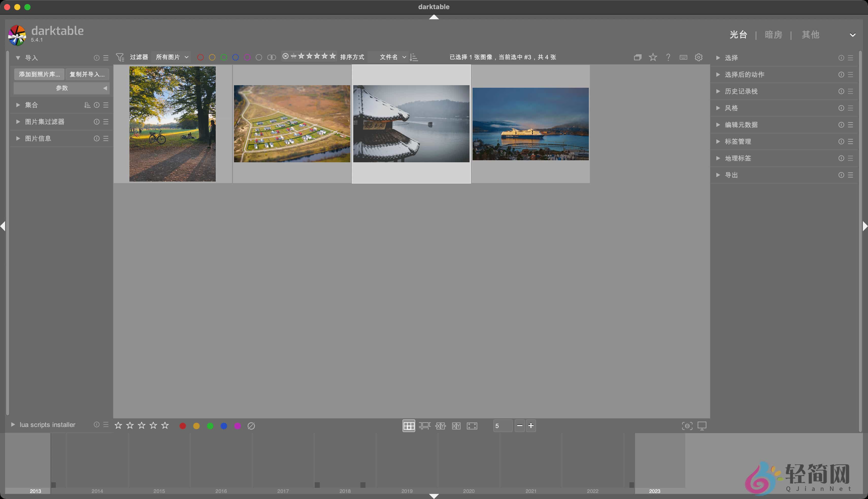The image size is (868, 499).
Task: Switch to zoomable lighttable layout icon
Action: pos(425,426)
